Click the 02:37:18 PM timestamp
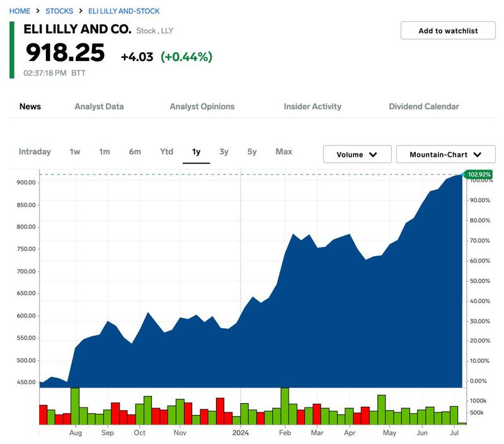The image size is (504, 444). [45, 73]
